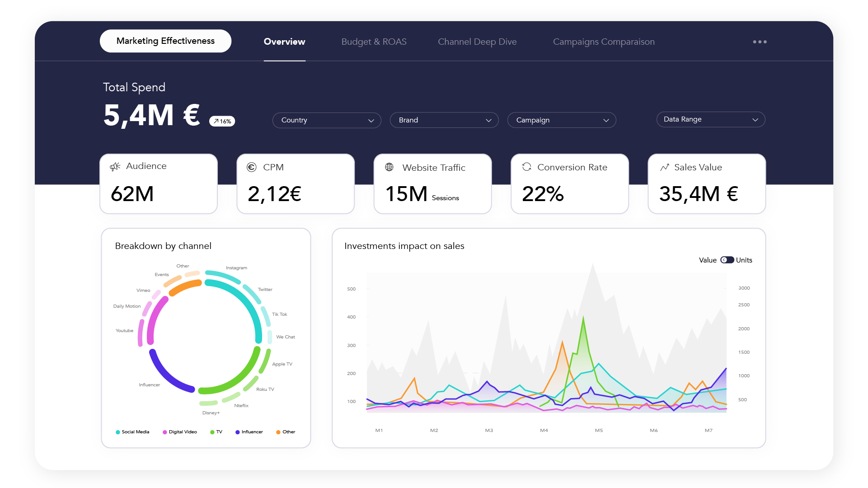The height and width of the screenshot is (488, 868).
Task: Click the Website Traffic globe icon
Action: coord(389,167)
